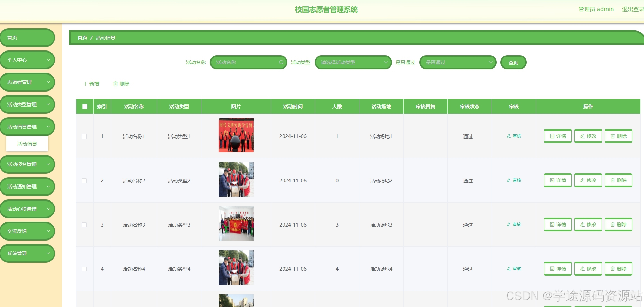Collapse 活动信息管理 sidebar menu
The image size is (644, 307).
pyautogui.click(x=27, y=127)
